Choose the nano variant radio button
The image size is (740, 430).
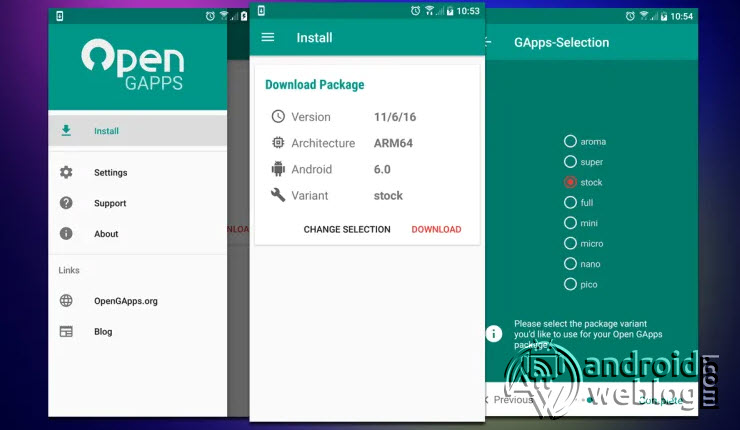tap(570, 264)
